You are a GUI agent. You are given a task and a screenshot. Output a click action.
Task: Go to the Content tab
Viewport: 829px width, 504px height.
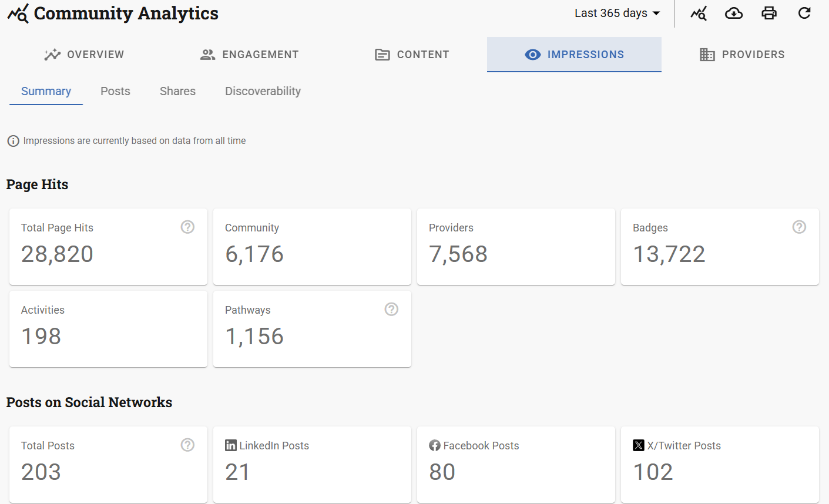[412, 55]
